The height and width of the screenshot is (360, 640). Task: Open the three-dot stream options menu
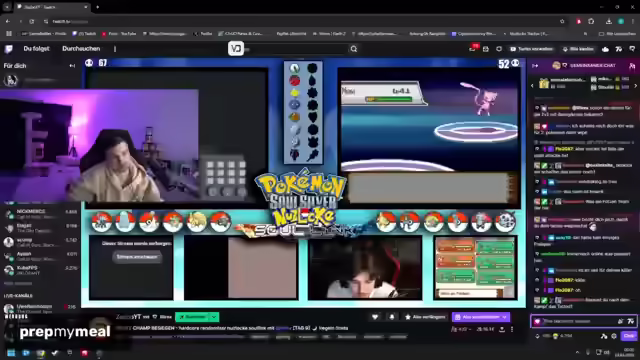click(512, 329)
